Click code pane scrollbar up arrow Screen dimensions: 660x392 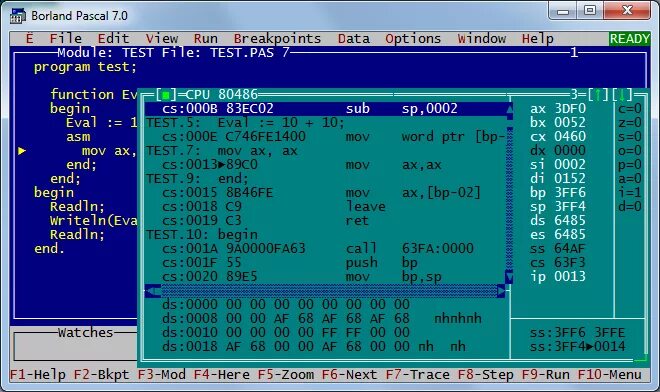(x=509, y=109)
